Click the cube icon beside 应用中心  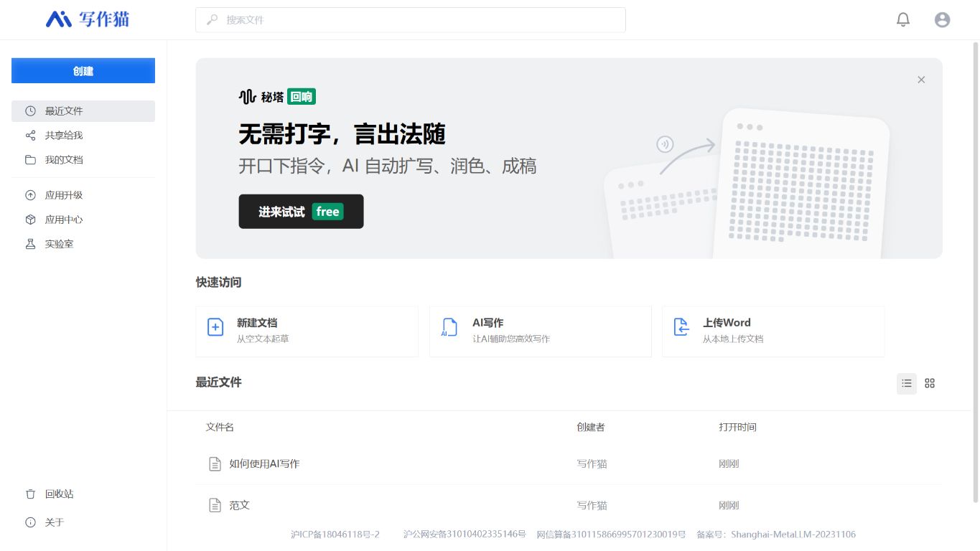point(30,220)
